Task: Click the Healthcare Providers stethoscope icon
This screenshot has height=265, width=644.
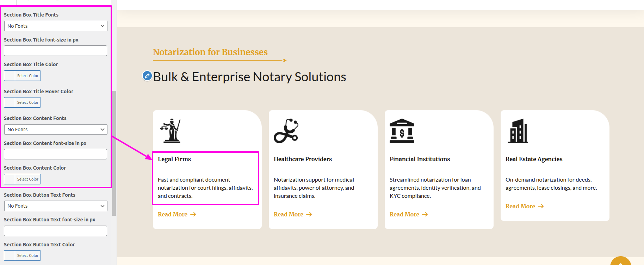Action: click(286, 131)
